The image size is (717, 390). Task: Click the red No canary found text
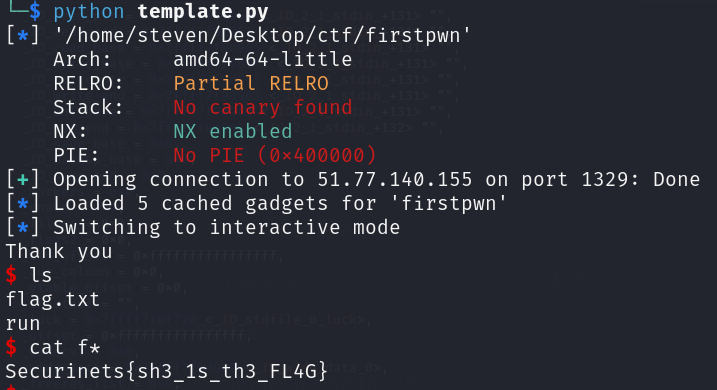pos(262,107)
